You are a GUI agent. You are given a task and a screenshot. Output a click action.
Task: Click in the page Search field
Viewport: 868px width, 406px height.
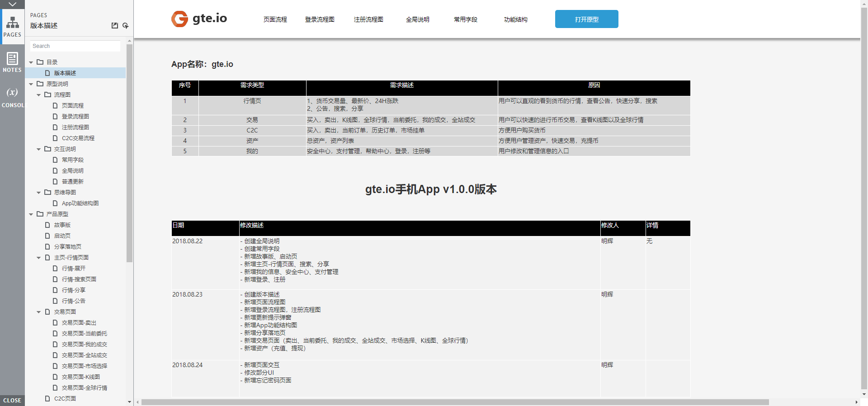75,46
